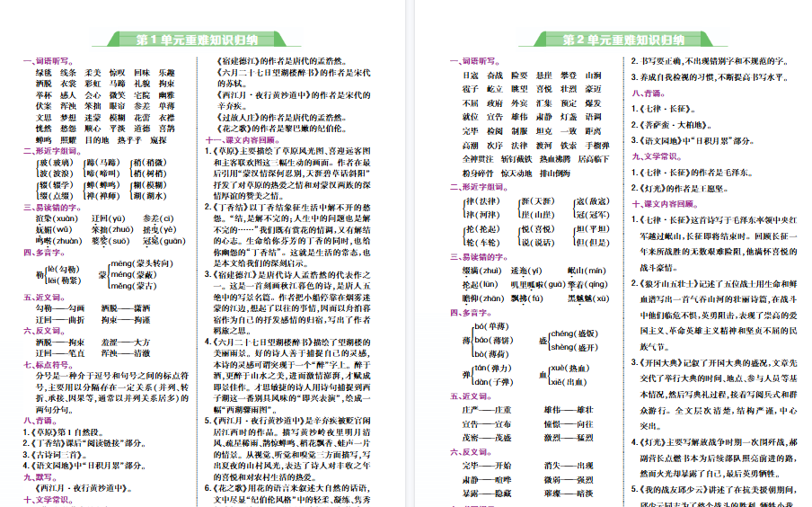
Task: Select the word '手榴弹'
Action: (597, 146)
